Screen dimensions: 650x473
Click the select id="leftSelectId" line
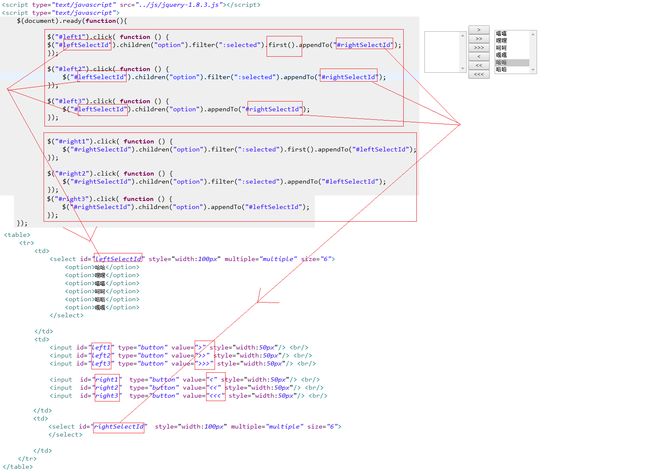click(192, 259)
